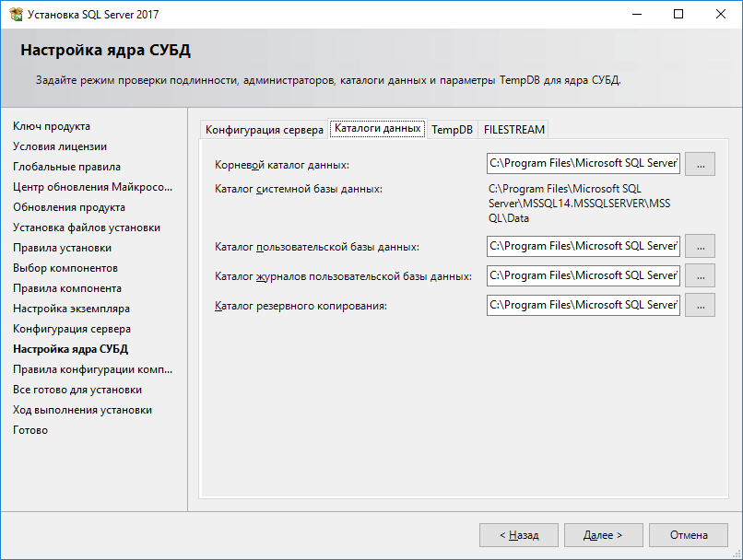Browse for user database directory

click(x=700, y=246)
